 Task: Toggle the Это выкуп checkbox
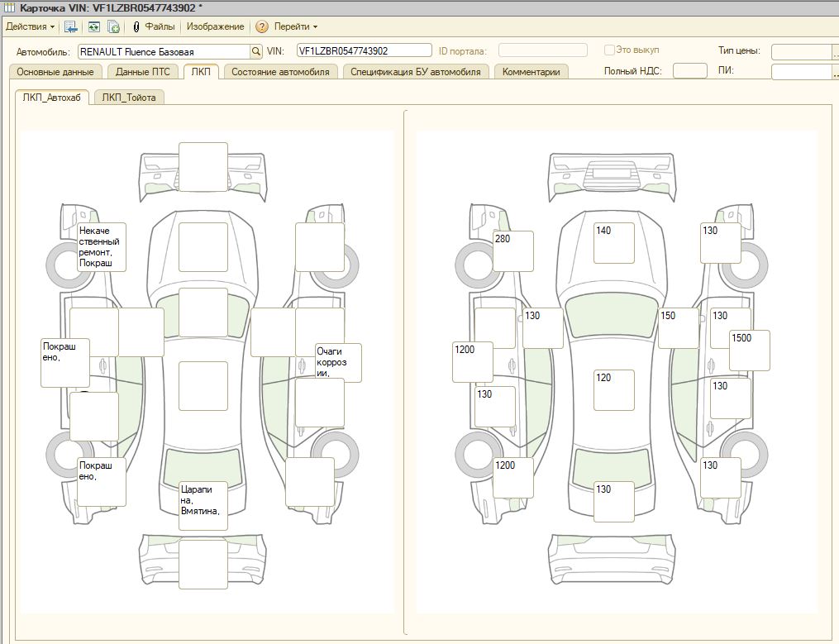click(610, 50)
